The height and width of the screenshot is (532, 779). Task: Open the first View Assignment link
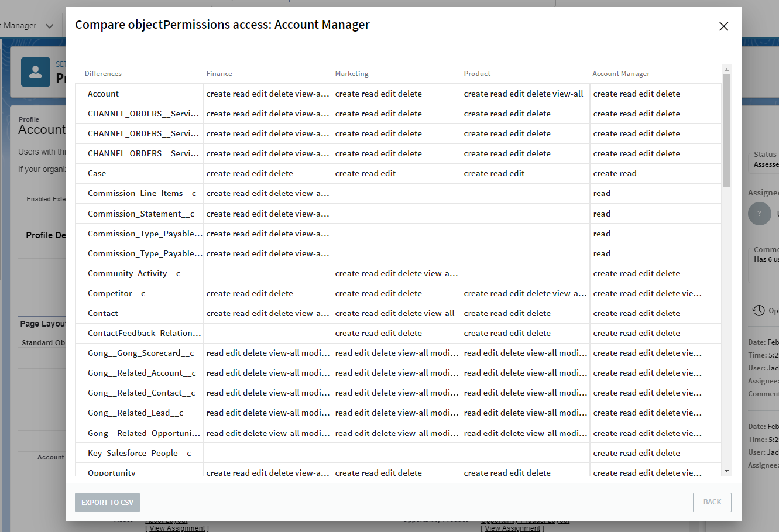tap(177, 527)
